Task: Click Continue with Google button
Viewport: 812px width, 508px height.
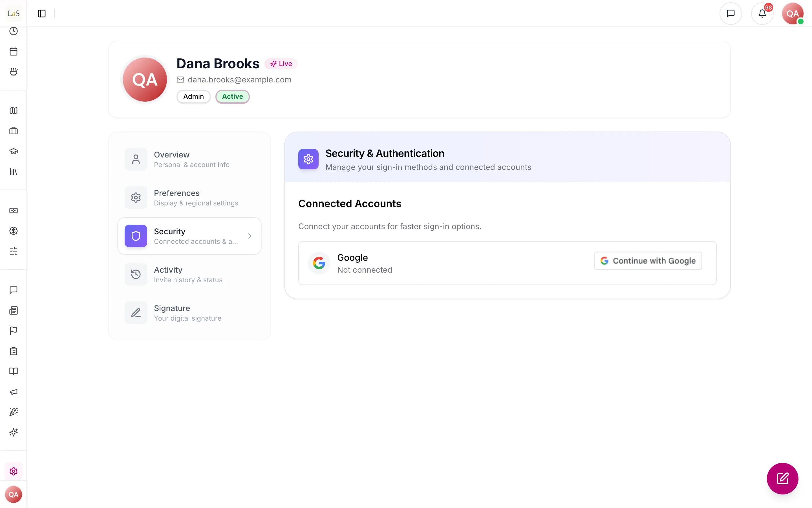Action: click(648, 261)
